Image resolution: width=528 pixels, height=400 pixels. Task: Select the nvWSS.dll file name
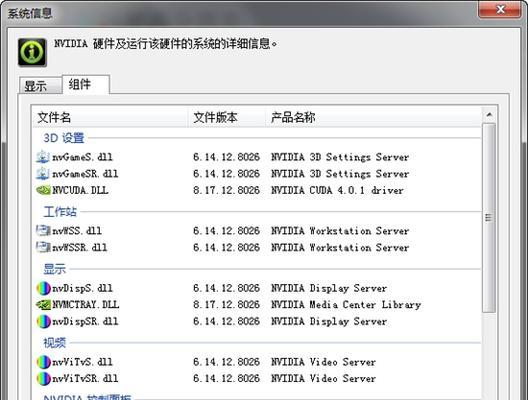pyautogui.click(x=77, y=231)
